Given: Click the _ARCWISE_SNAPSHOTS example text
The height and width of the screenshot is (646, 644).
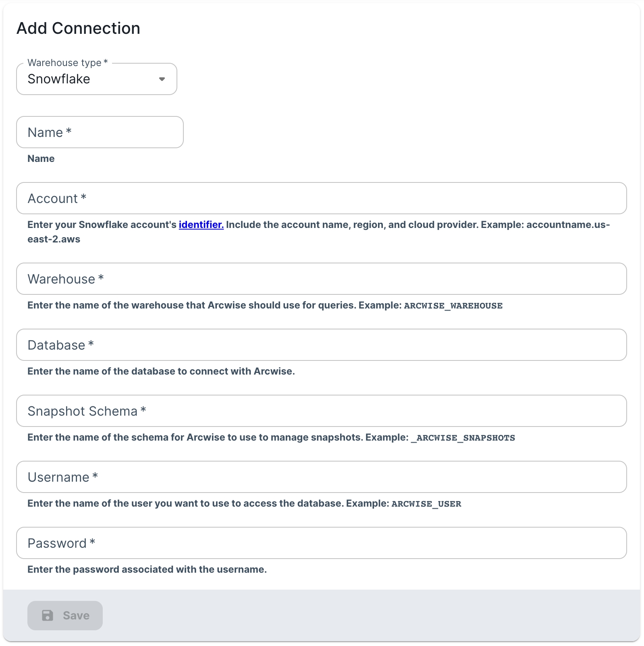Looking at the screenshot, I should pos(463,438).
